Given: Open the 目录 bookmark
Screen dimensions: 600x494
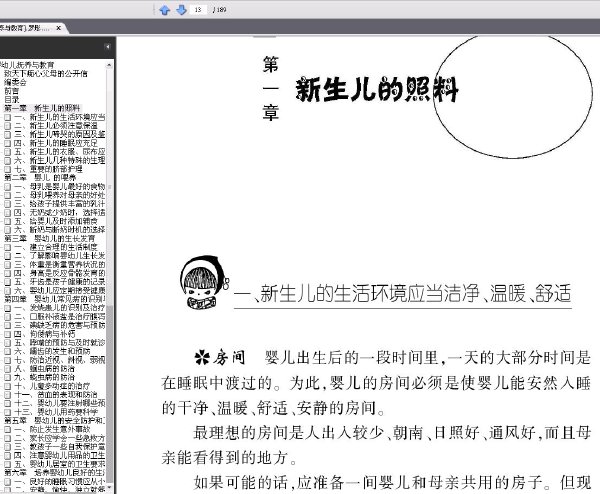Looking at the screenshot, I should pos(11,100).
